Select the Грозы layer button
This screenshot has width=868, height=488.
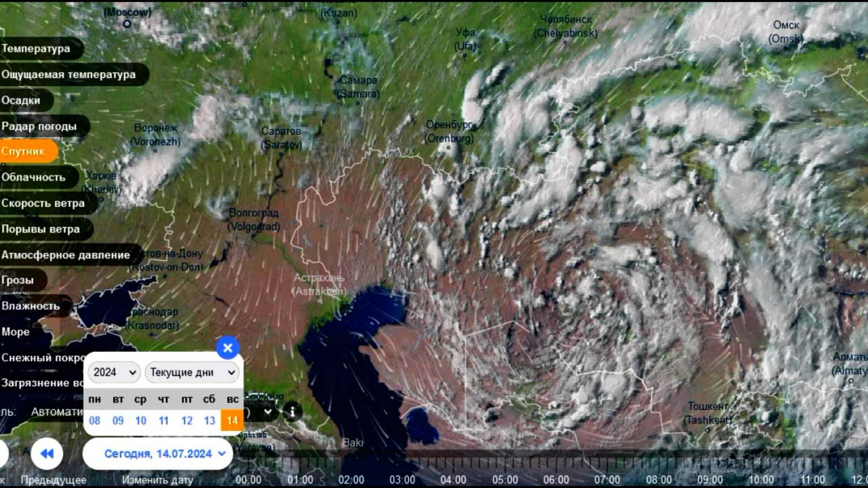(x=18, y=280)
